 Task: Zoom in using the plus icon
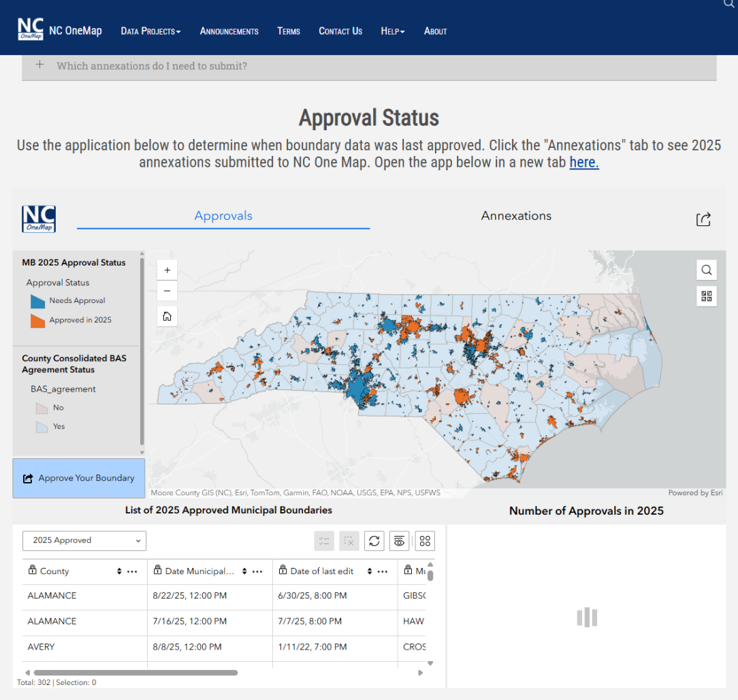pos(167,270)
